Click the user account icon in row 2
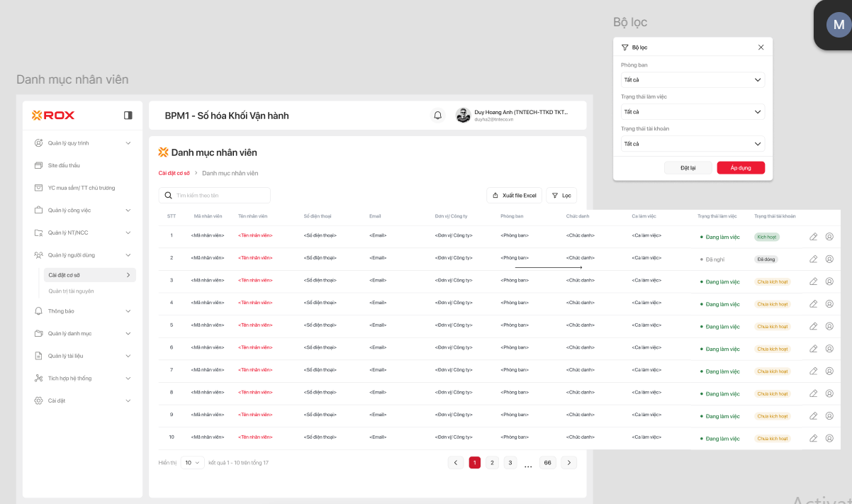The height and width of the screenshot is (504, 852). [829, 259]
